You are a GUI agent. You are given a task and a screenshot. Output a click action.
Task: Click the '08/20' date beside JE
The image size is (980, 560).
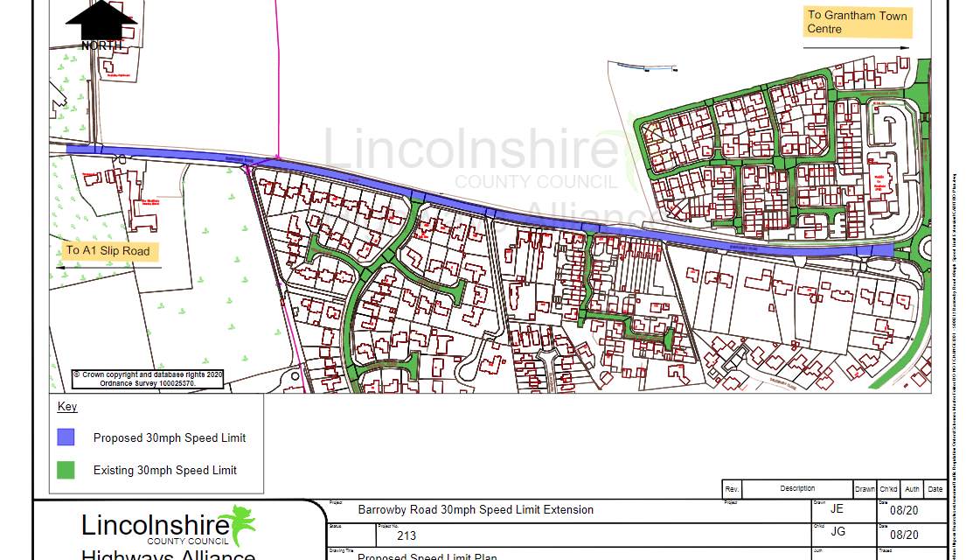(x=904, y=511)
